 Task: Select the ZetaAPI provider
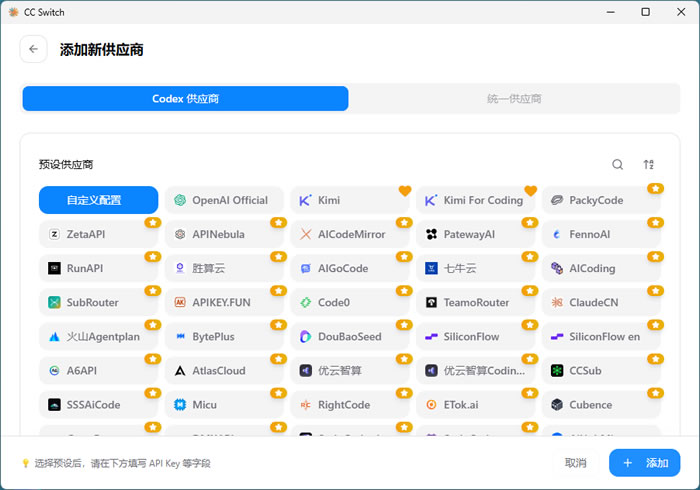tap(99, 234)
